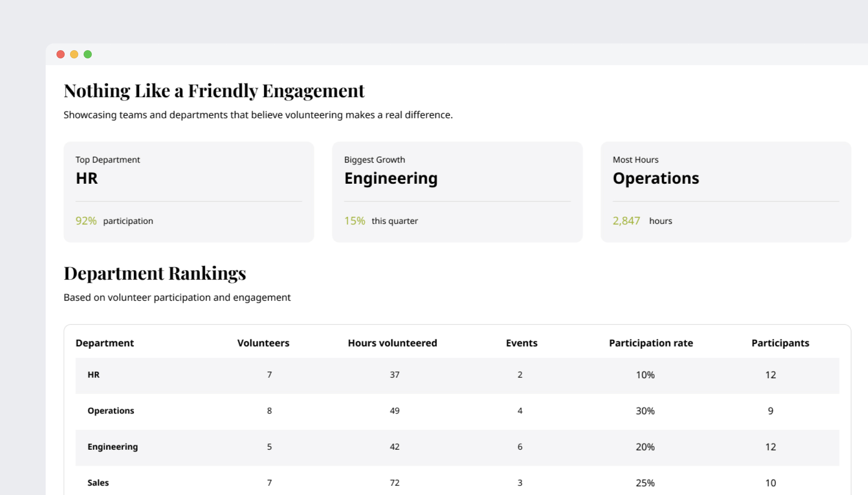Sort by Participants column header
Screen dimensions: 868x495
(780, 343)
